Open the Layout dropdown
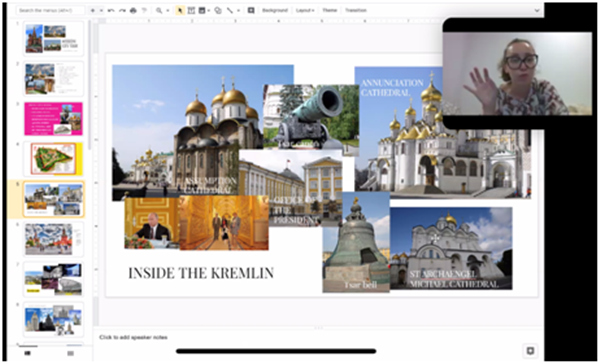This screenshot has width=600, height=364. (x=305, y=11)
